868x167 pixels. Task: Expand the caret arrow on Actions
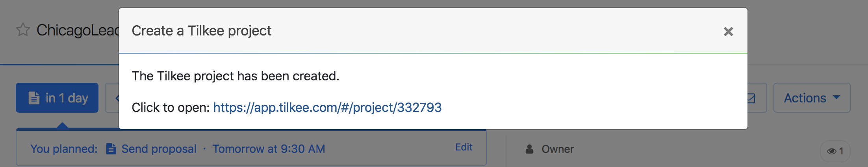pyautogui.click(x=836, y=97)
